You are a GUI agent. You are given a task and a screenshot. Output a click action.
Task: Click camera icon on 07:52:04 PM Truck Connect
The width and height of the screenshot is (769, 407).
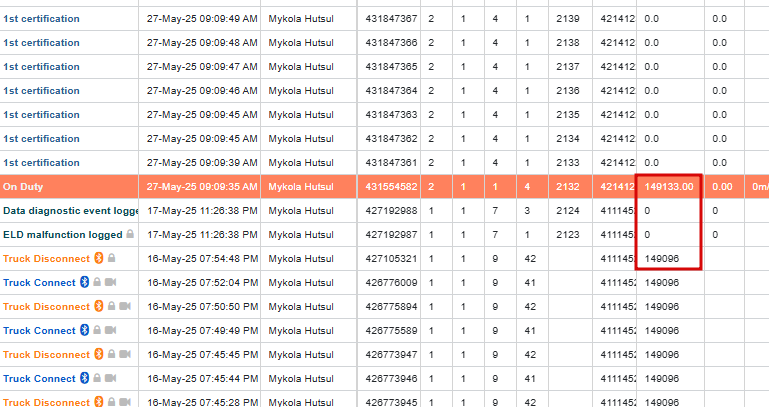(x=111, y=282)
